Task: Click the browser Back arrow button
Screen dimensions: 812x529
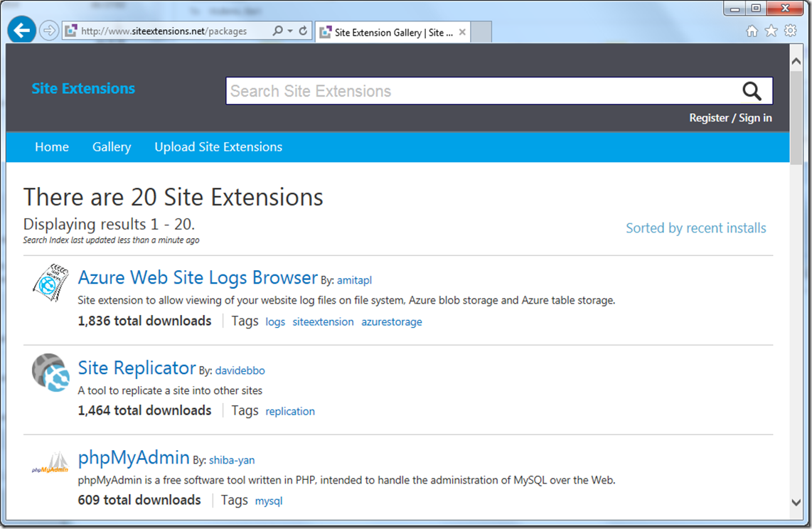Action: 21,31
